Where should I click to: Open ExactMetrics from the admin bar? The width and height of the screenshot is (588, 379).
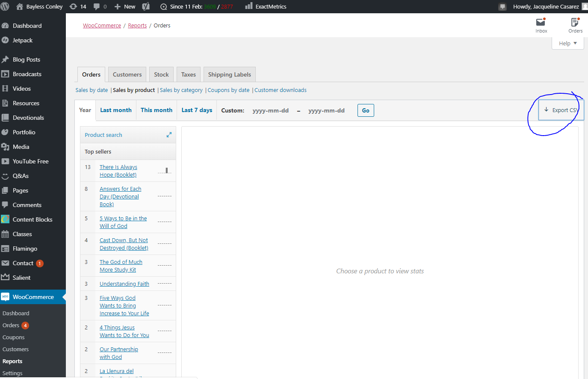coord(265,6)
